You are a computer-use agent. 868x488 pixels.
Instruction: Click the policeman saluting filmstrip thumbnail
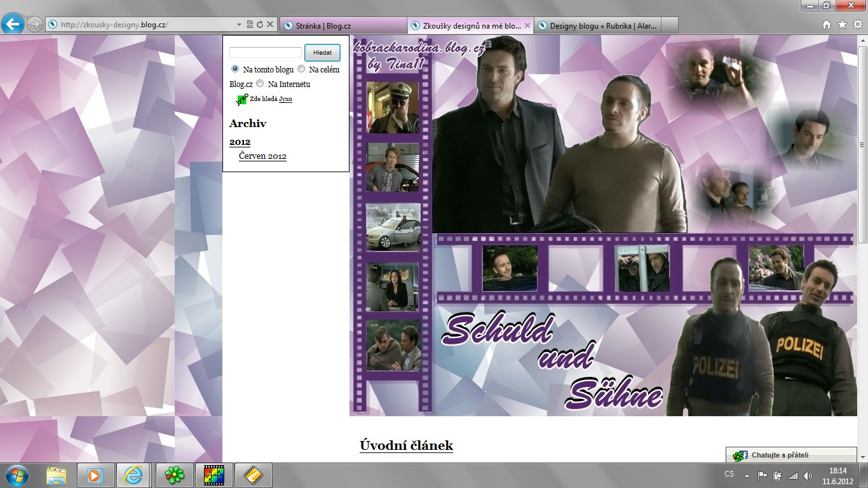(x=393, y=107)
